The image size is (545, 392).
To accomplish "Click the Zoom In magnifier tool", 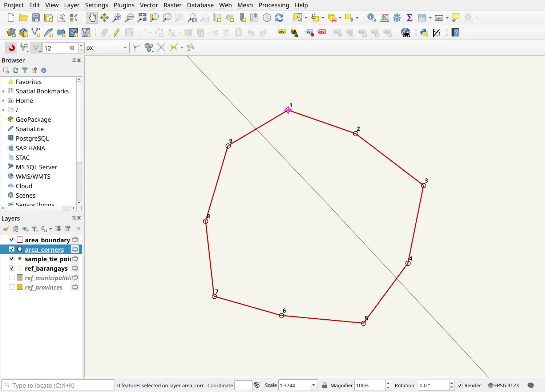I will coord(117,17).
